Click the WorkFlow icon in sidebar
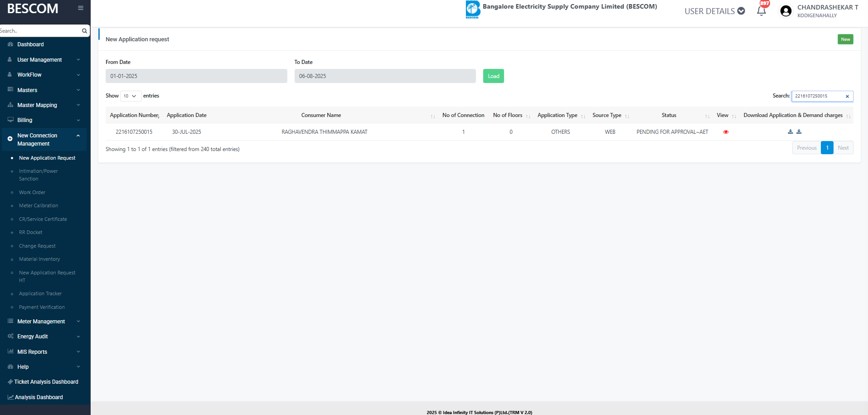 pyautogui.click(x=10, y=74)
